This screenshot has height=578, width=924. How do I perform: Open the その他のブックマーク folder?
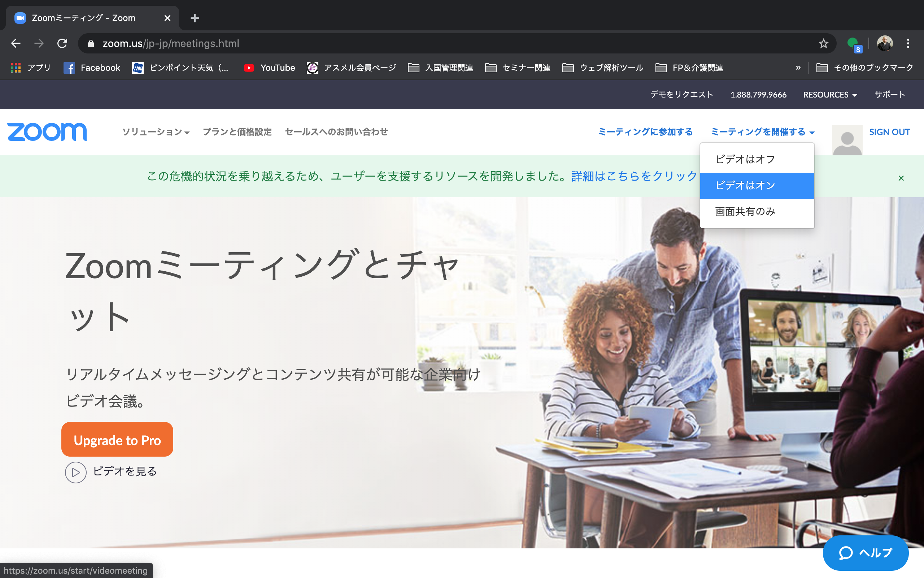(864, 68)
